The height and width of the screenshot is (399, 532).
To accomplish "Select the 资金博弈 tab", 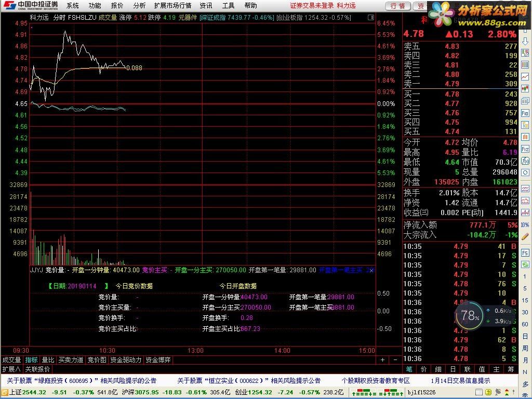I will click(158, 360).
